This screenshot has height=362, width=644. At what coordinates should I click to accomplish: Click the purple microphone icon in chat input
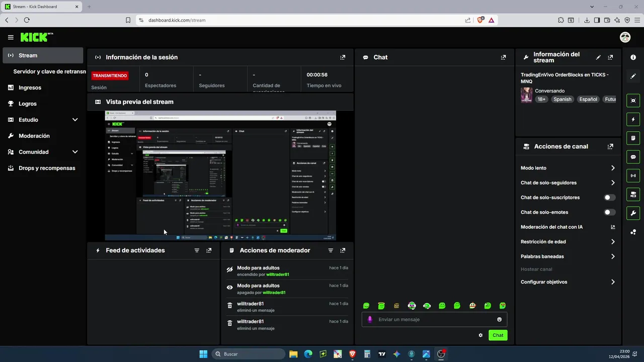click(370, 319)
